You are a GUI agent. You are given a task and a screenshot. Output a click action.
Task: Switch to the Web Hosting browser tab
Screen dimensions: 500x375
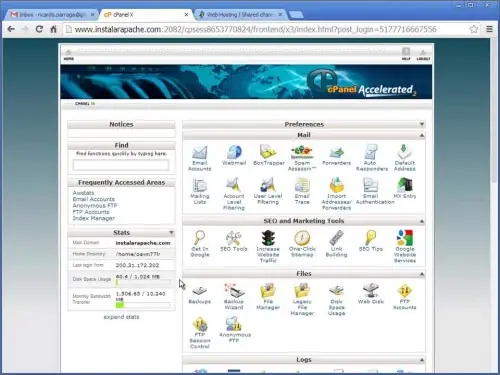click(241, 15)
